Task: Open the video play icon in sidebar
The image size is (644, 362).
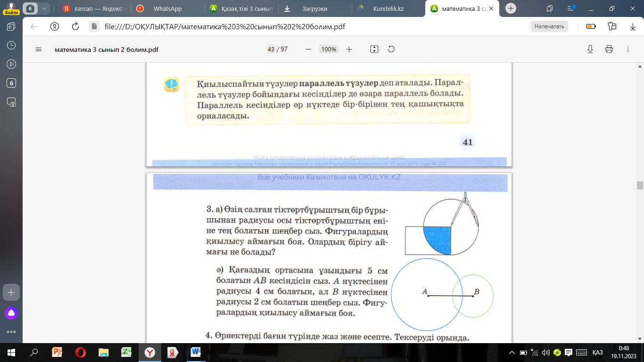Action: 11,64
